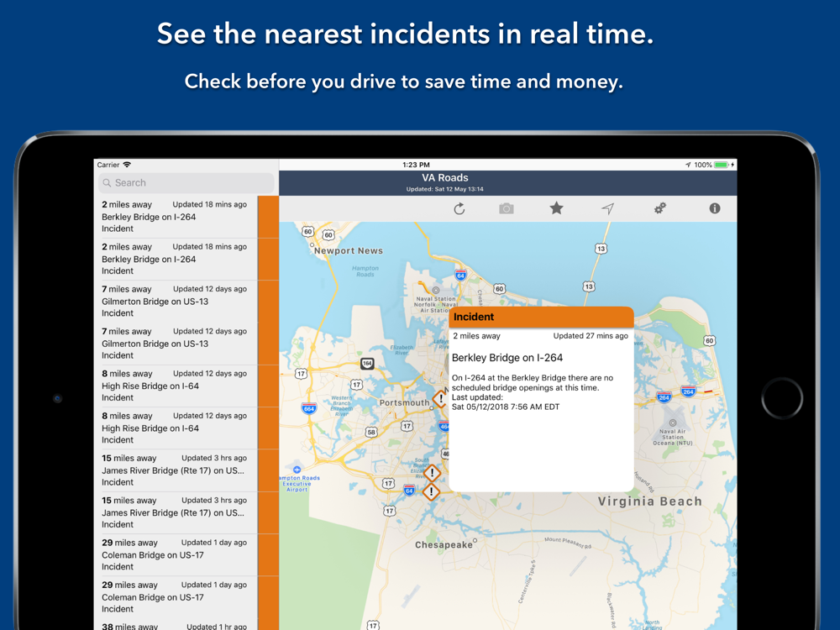The width and height of the screenshot is (840, 630).
Task: Click the Virginia Beach map label
Action: tap(650, 501)
